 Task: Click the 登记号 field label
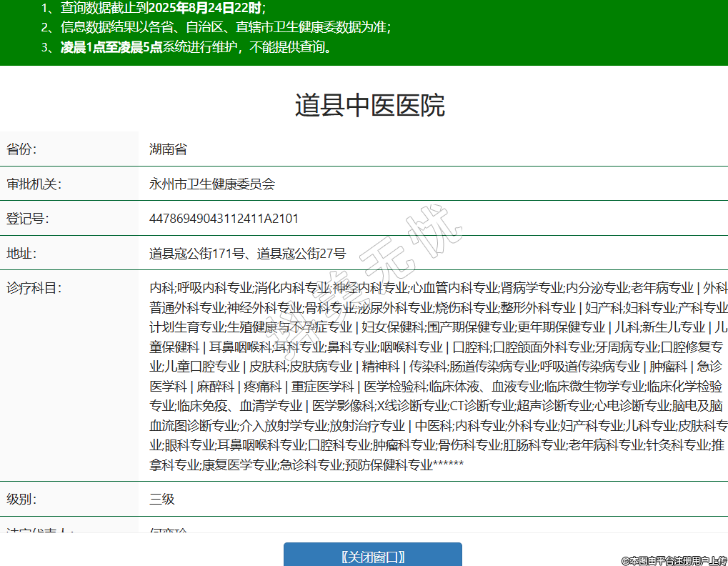pos(28,219)
